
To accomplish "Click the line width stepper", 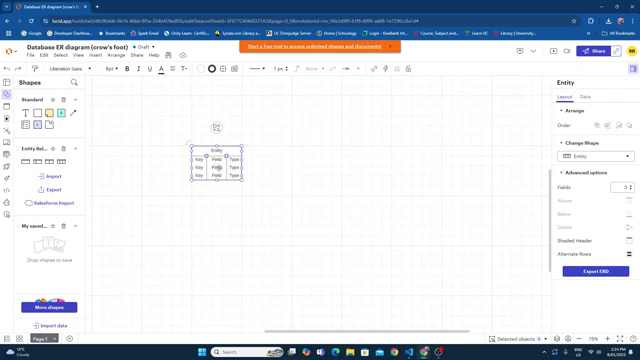I will 286,69.
